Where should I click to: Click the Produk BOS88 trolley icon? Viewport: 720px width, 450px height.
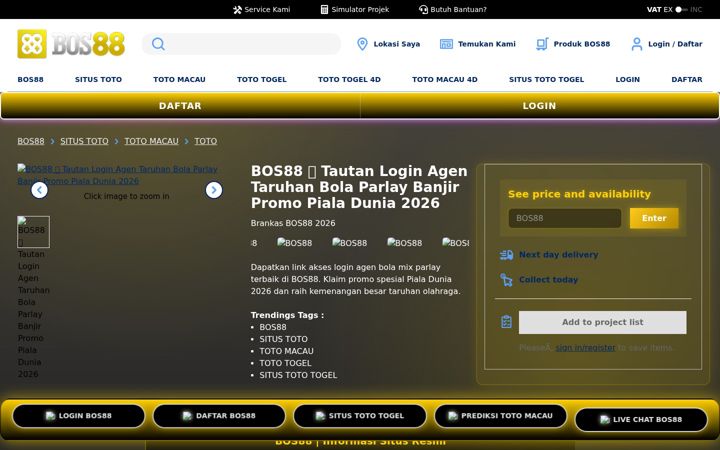(542, 44)
